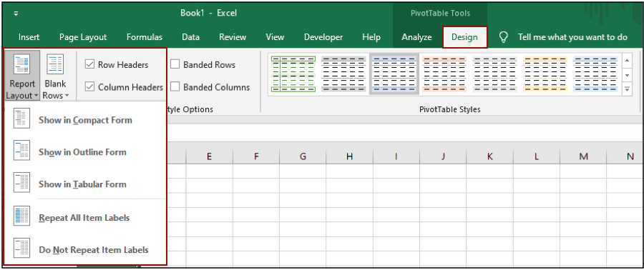Choose Show in Tabular Form menu text

click(x=82, y=184)
